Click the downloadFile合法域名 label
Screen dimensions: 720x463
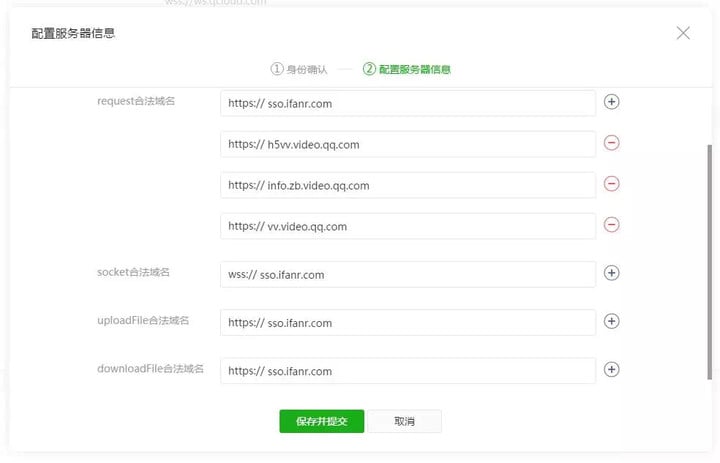[x=150, y=369]
